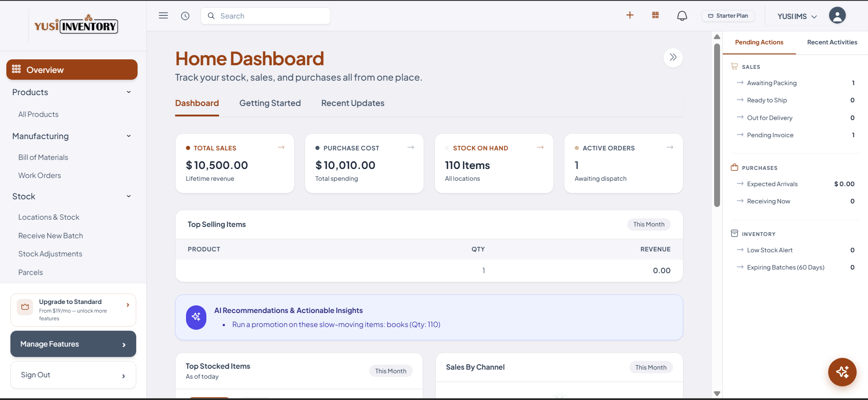Click the hamburger menu icon
Screen dimensions: 868x400
(x=163, y=15)
